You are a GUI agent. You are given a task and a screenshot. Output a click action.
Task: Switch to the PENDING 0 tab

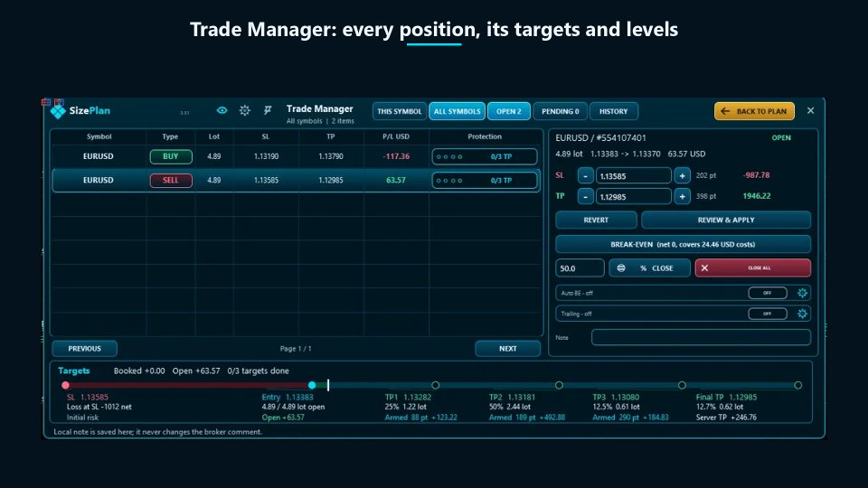[x=560, y=111]
